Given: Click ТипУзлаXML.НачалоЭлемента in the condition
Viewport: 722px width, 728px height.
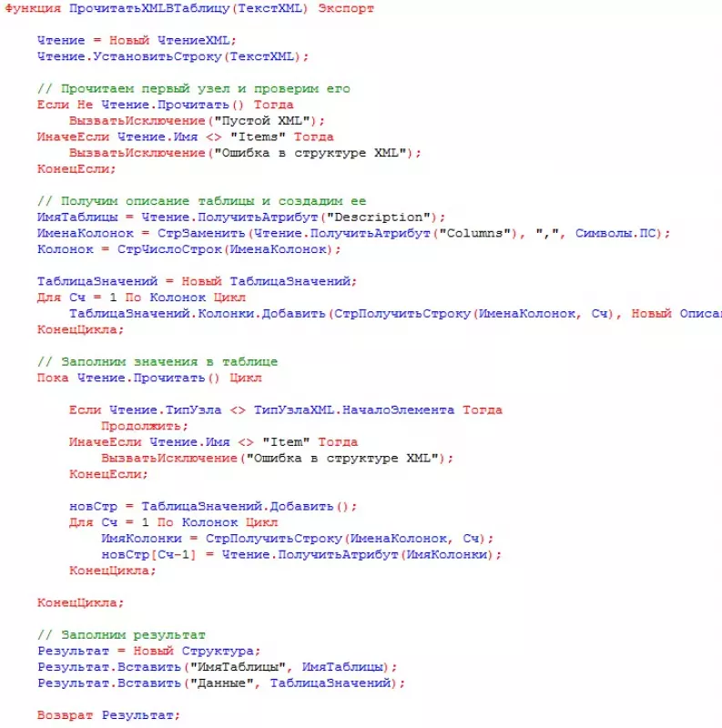Looking at the screenshot, I should [354, 409].
